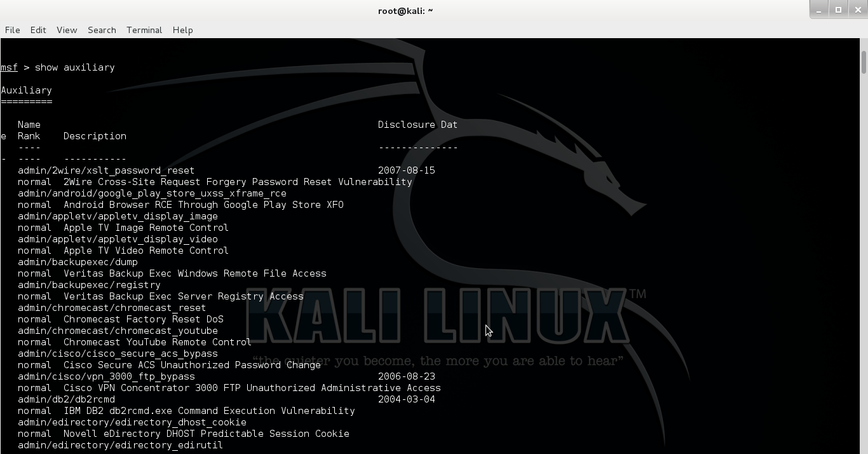Open the Help menu

point(182,30)
